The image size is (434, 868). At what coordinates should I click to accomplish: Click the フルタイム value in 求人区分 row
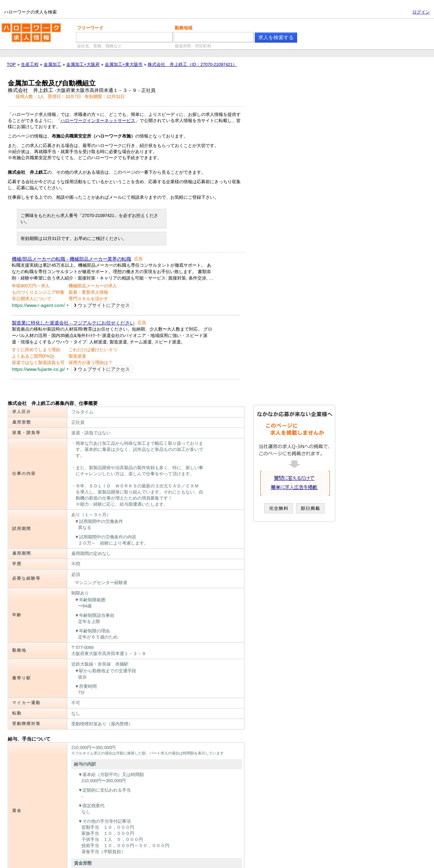click(x=82, y=412)
